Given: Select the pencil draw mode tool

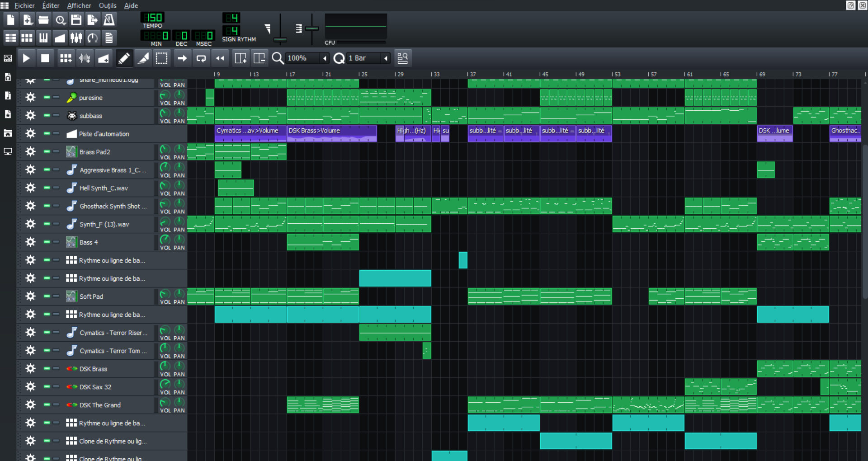Looking at the screenshot, I should pos(123,58).
